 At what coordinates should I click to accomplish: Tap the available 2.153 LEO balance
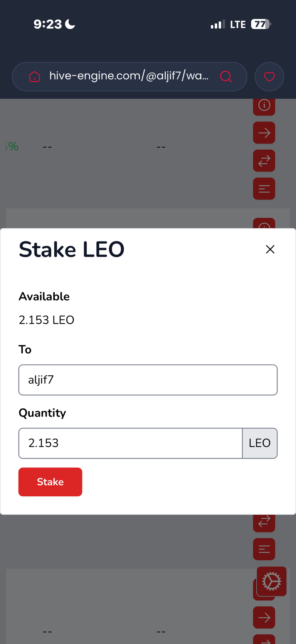coord(46,320)
